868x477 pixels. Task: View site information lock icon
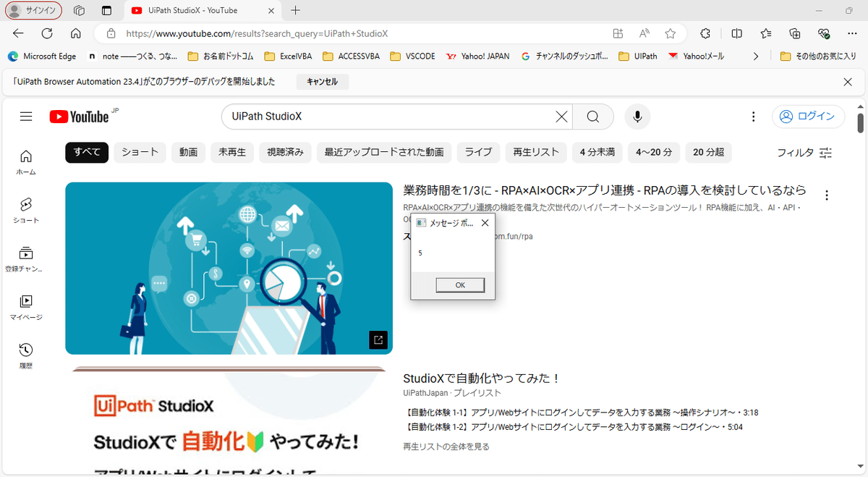pyautogui.click(x=111, y=33)
